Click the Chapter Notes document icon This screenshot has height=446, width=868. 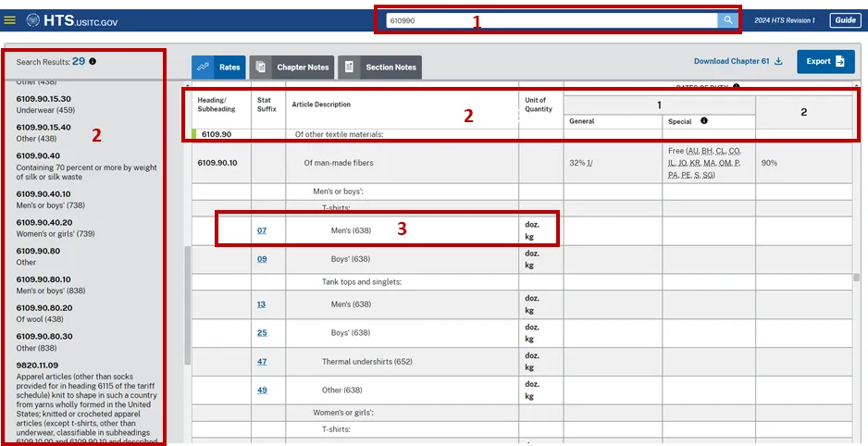260,67
